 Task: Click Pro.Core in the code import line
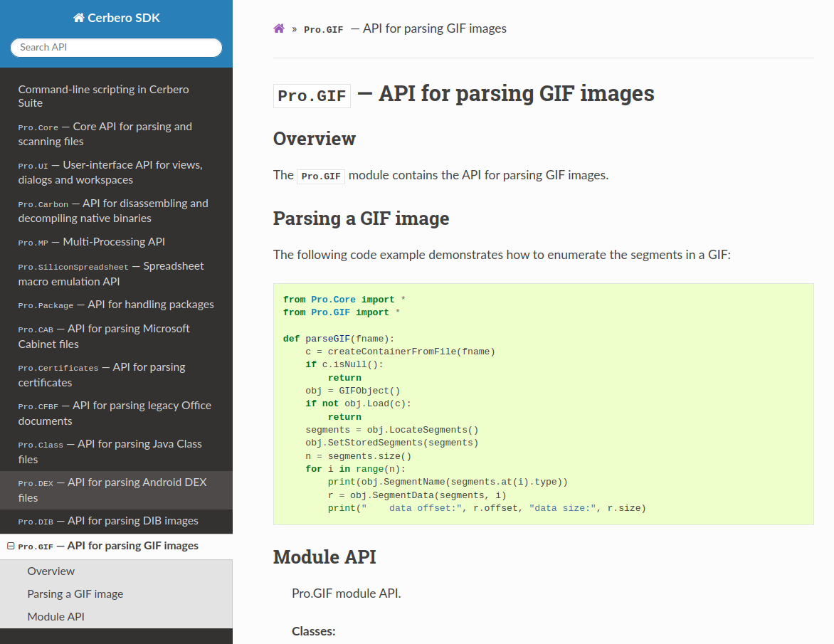(x=333, y=300)
